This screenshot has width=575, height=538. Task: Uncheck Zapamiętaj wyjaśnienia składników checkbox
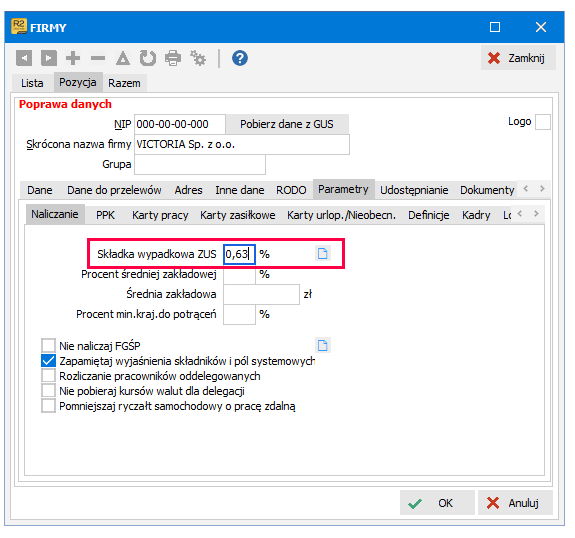coord(48,361)
